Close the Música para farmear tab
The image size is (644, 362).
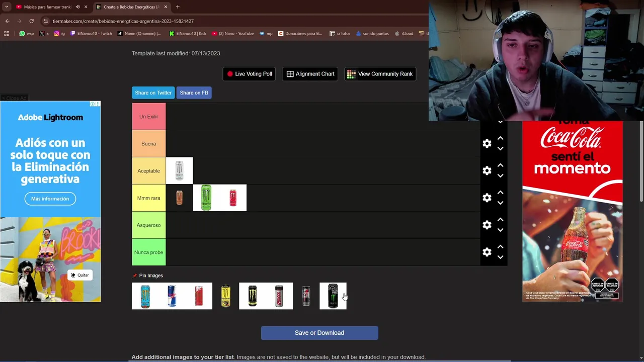[x=86, y=7]
